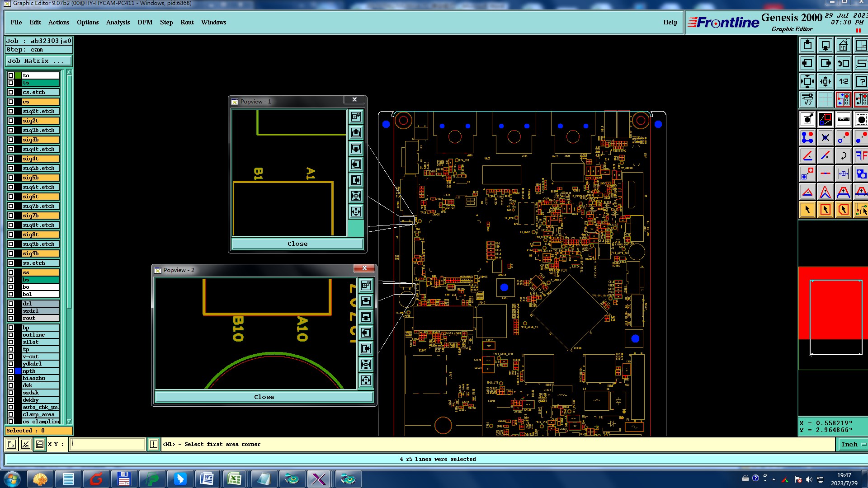Image resolution: width=868 pixels, height=488 pixels.
Task: Open the DFM menu
Action: pyautogui.click(x=145, y=22)
